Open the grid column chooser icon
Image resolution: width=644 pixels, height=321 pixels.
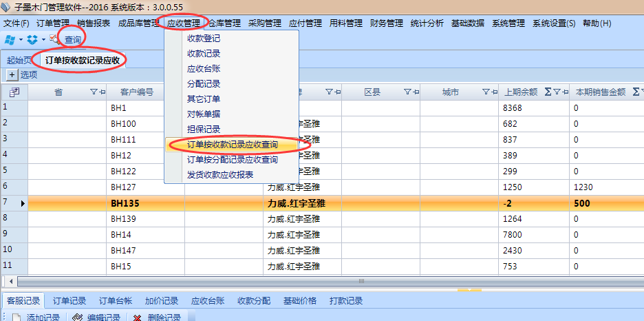pos(14,92)
